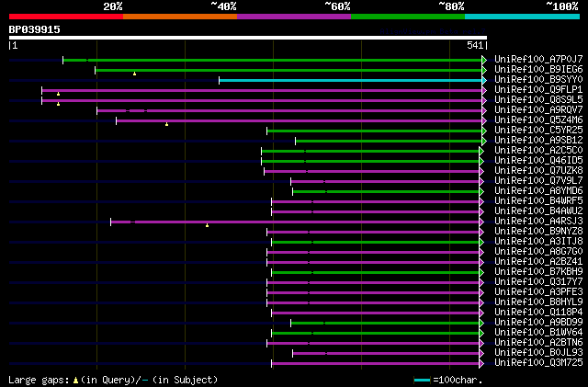Select the UniRef100_B9NYZ8 label

coord(538,232)
